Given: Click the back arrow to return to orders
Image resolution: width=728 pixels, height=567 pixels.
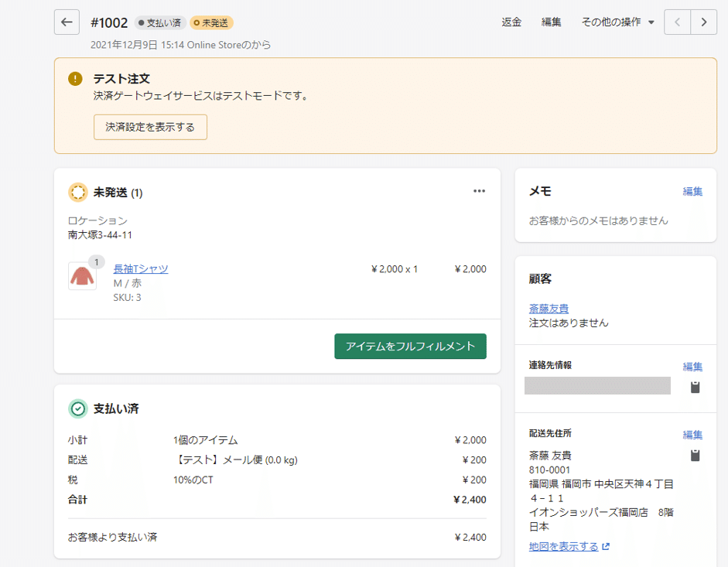Looking at the screenshot, I should [x=67, y=22].
